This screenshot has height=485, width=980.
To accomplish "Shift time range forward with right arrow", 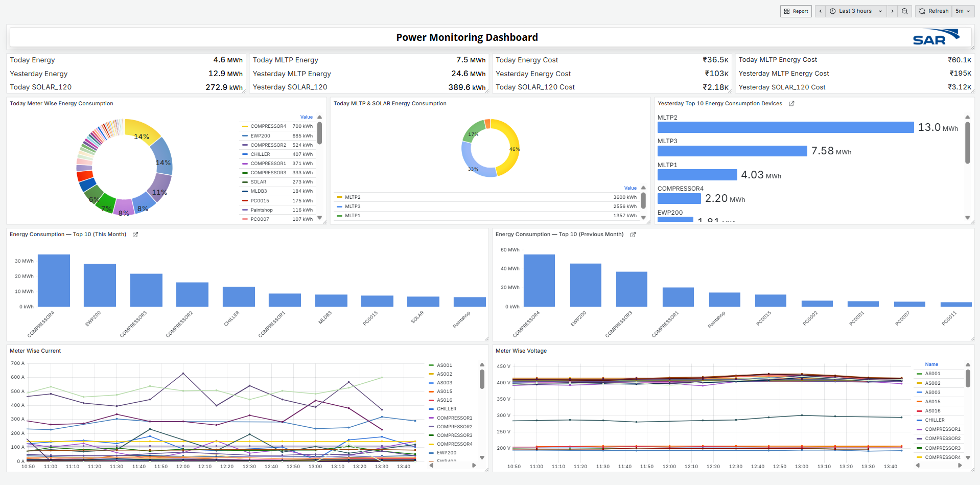I will (x=892, y=11).
